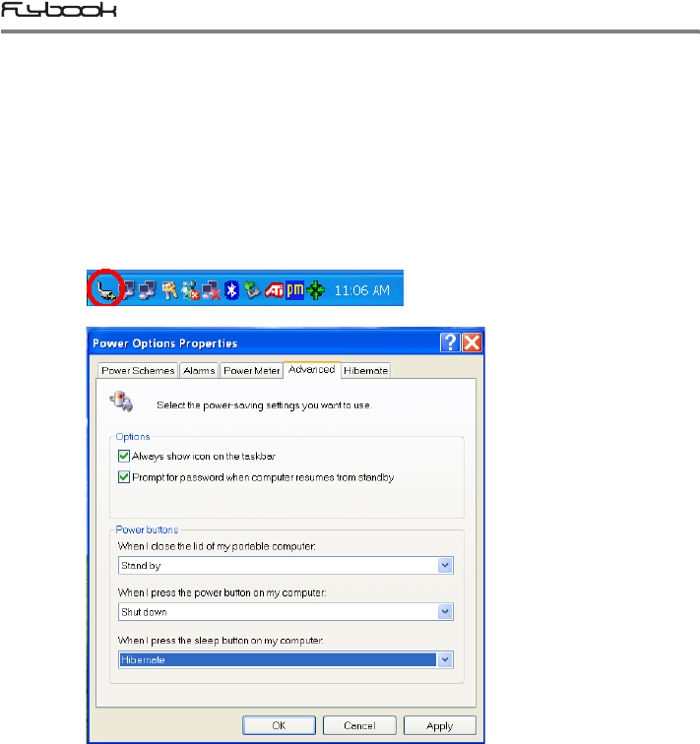Uncheck Always show icon on the taskbar
Viewport: 700px width, 744px height.
click(124, 456)
